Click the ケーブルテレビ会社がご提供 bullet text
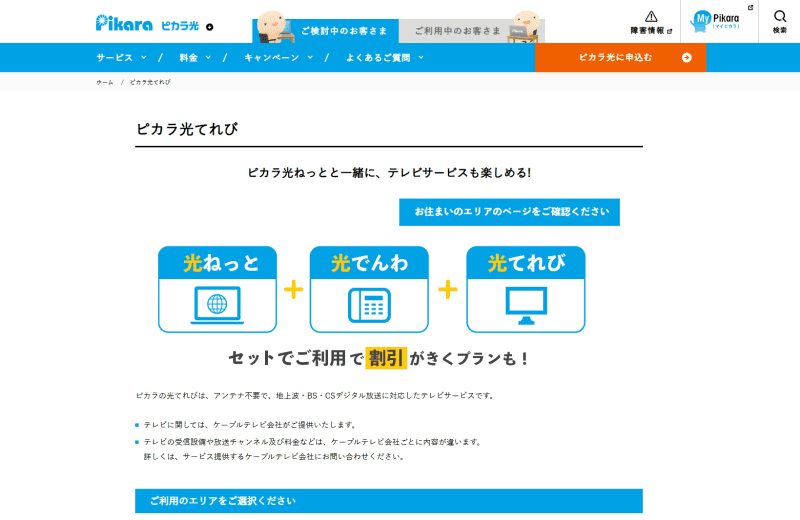Screen dimensions: 800x520 [x=249, y=425]
